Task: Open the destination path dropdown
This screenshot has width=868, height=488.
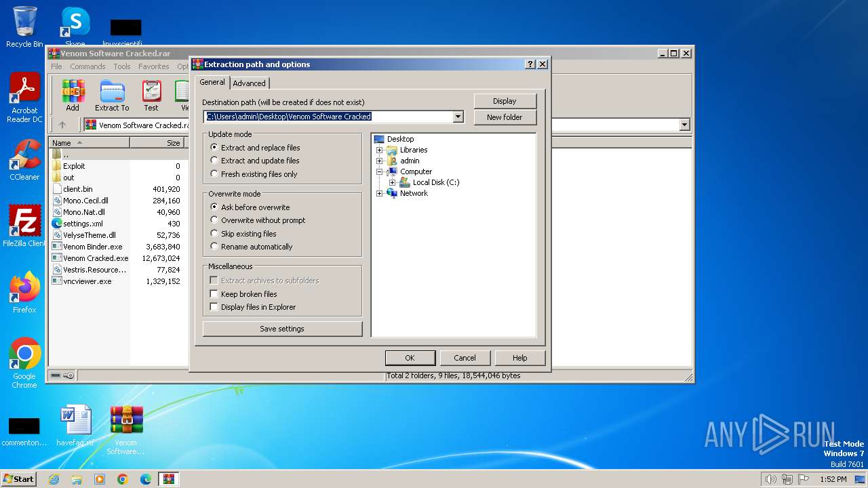Action: [x=458, y=117]
